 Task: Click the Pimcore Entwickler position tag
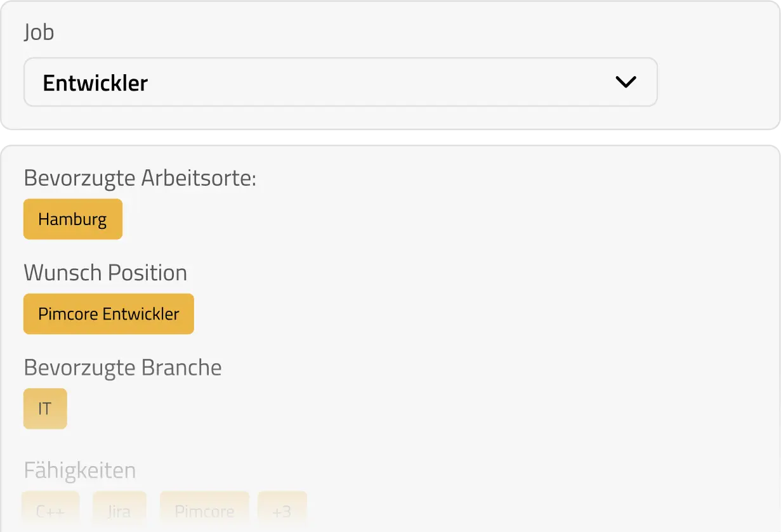pyautogui.click(x=108, y=314)
